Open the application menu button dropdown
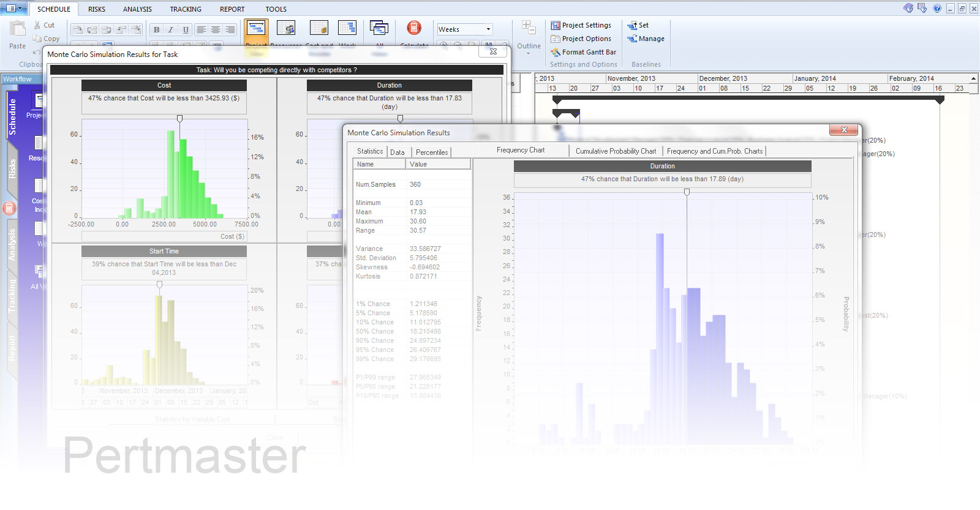 [x=14, y=8]
